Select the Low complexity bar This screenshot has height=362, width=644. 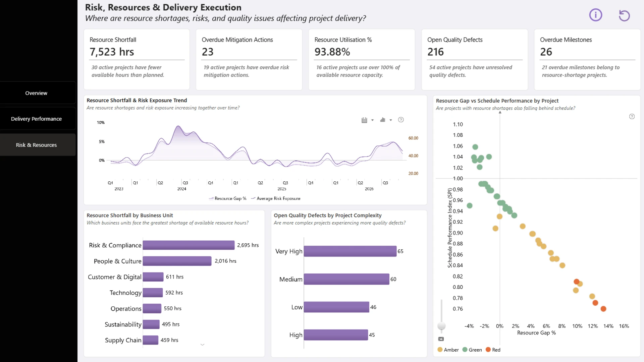pos(336,307)
